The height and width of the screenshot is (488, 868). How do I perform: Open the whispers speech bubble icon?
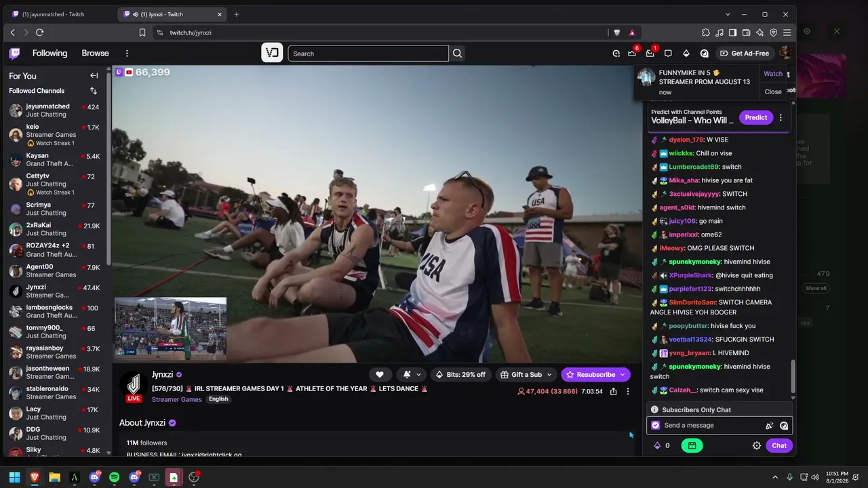tap(668, 54)
